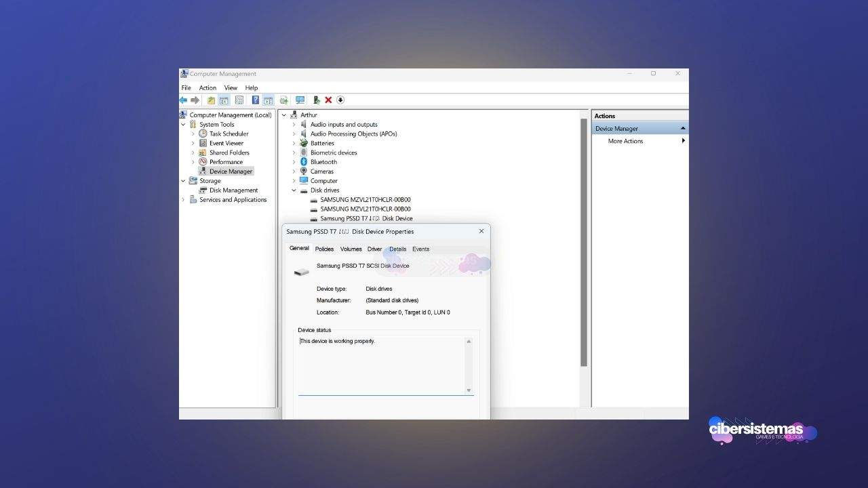The image size is (868, 488).
Task: Collapse the Storage node
Action: click(x=183, y=181)
